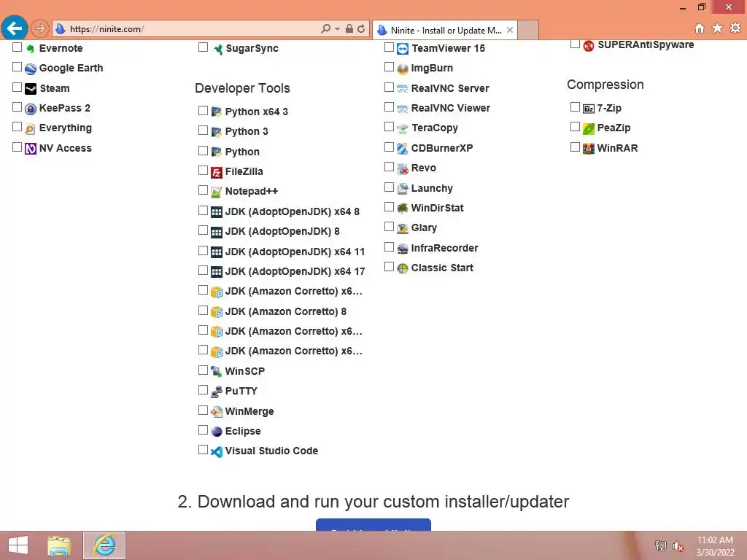Click the WinRAR books icon
This screenshot has height=560, width=747.
589,149
